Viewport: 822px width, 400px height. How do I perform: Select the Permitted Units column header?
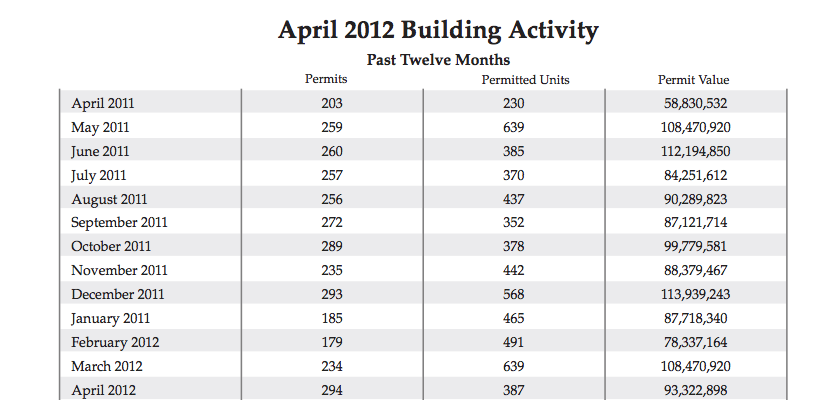point(526,79)
